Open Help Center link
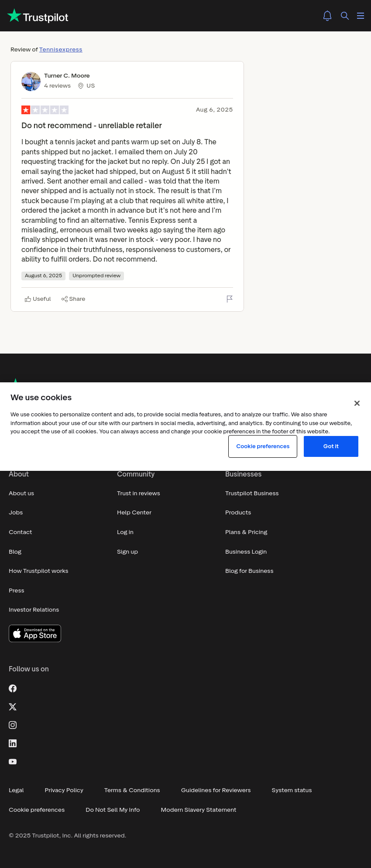 [x=134, y=513]
